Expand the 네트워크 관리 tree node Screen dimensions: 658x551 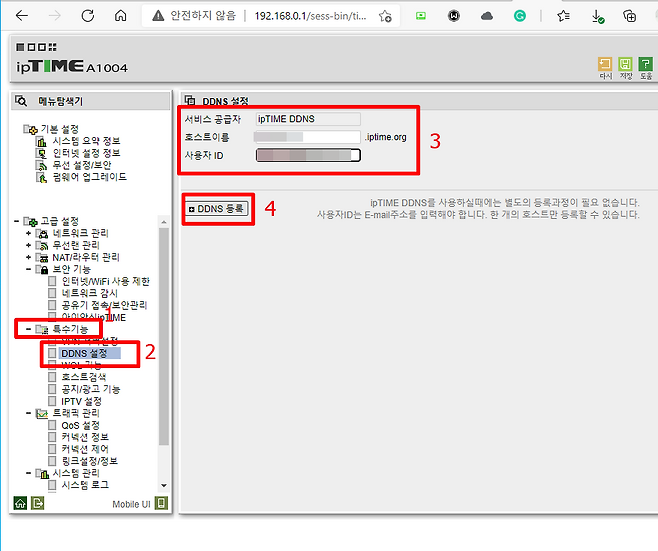29,233
